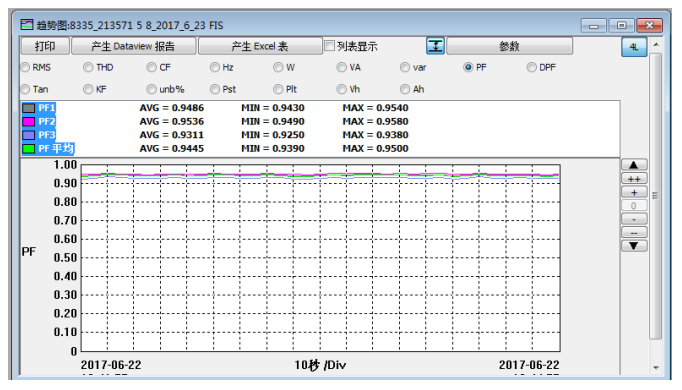Click the 4L button
Screen dimensions: 682x390
(x=634, y=47)
